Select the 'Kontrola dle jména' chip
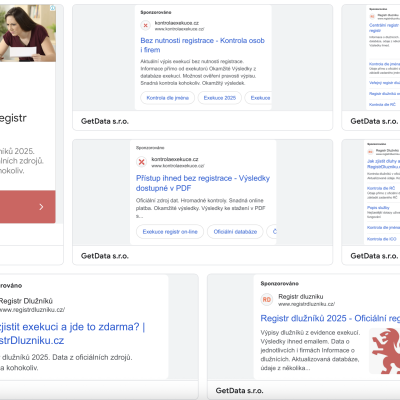The height and width of the screenshot is (400, 400). coord(168,98)
